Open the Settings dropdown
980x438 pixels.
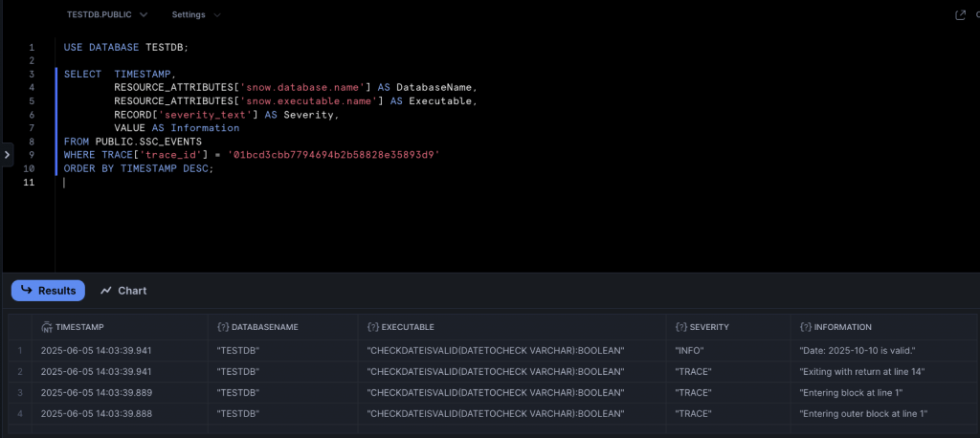[x=196, y=15]
